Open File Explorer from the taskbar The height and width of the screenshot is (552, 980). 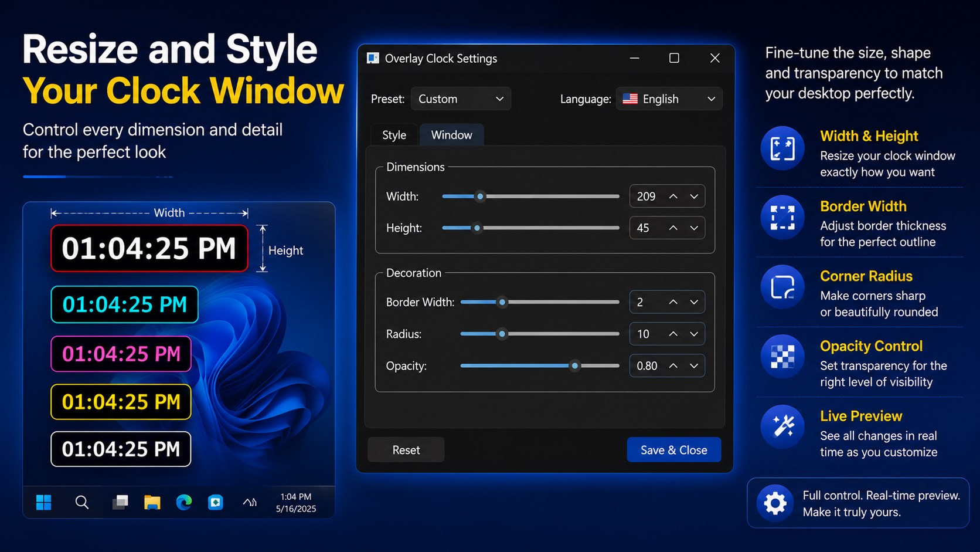(x=152, y=502)
